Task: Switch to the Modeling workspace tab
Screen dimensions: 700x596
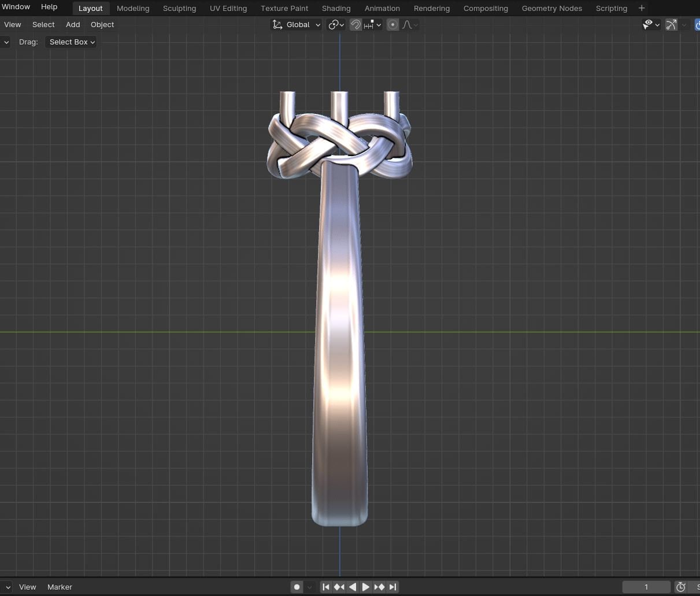Action: coord(133,8)
